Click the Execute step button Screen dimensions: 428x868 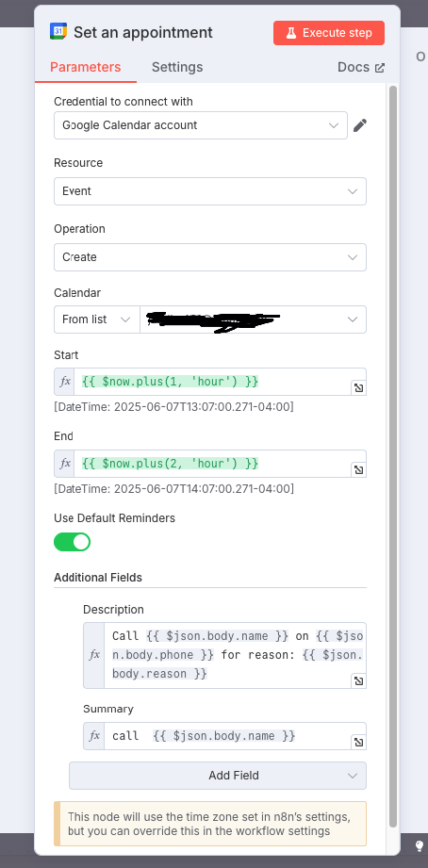click(x=329, y=33)
